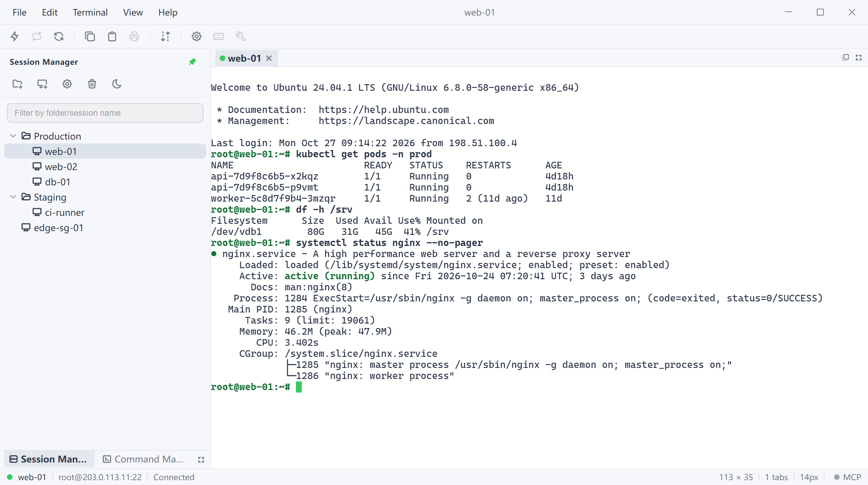
Task: Click the 113 × 35 terminal size status
Action: (736, 477)
